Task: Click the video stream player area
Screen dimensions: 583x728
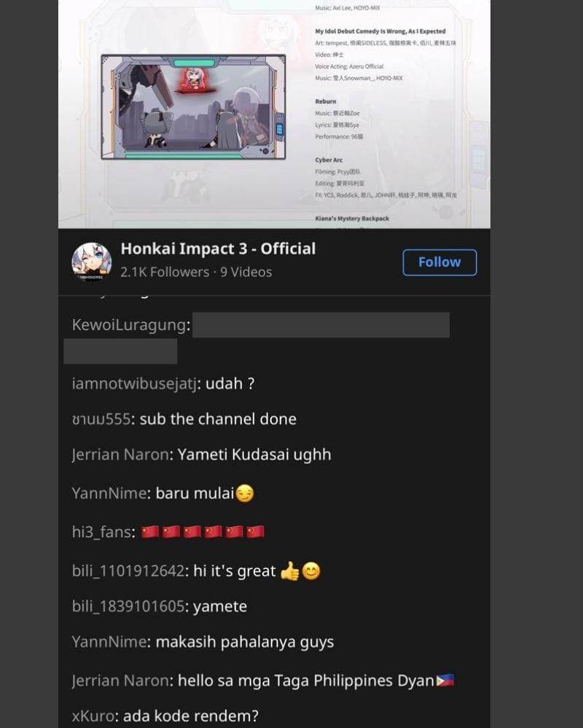Action: click(274, 114)
